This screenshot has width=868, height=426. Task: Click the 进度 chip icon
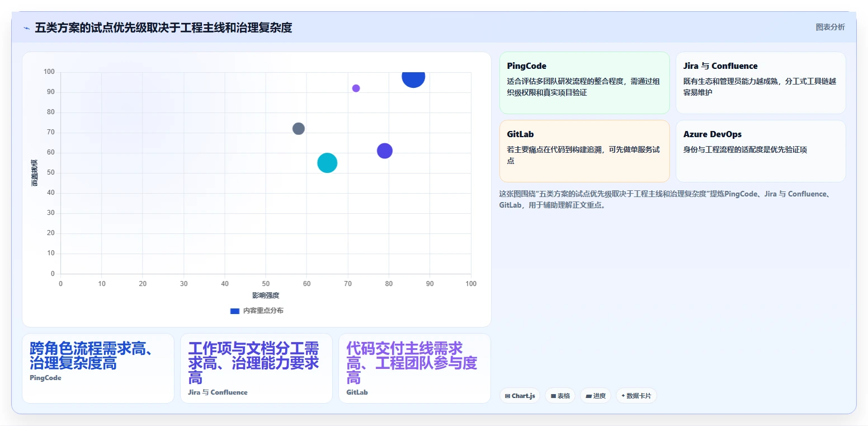coord(588,396)
